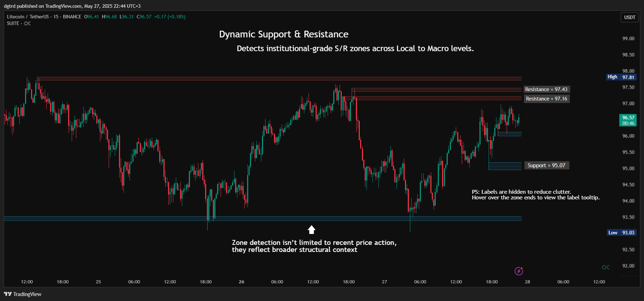Click the '28' date label on time axis
The image size is (644, 301).
pyautogui.click(x=527, y=282)
